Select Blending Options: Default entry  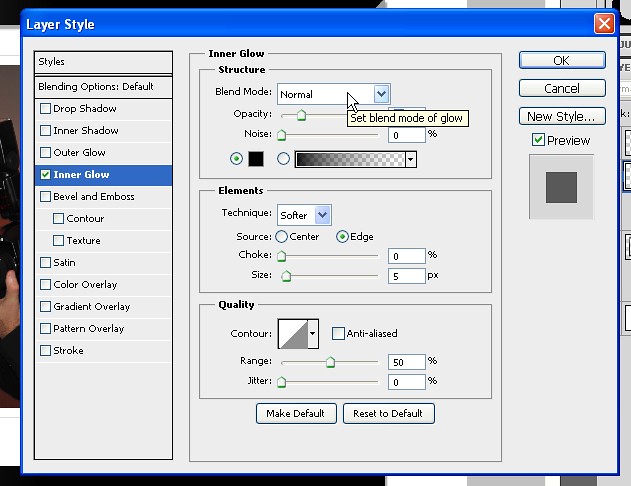point(96,87)
